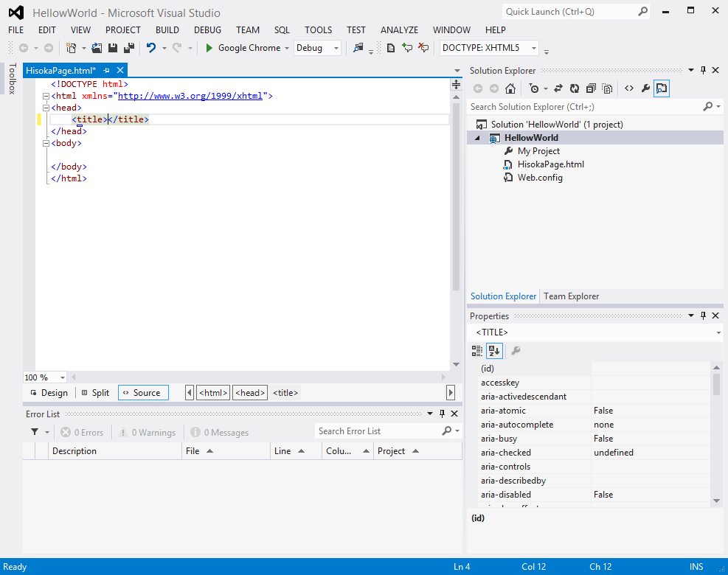Click Sync with Active Document icon

pos(558,88)
